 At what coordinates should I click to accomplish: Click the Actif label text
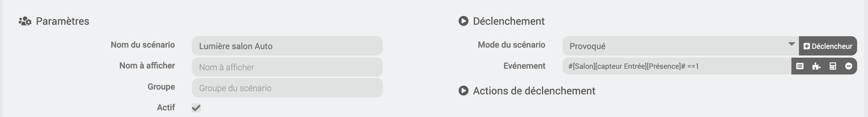pyautogui.click(x=166, y=107)
